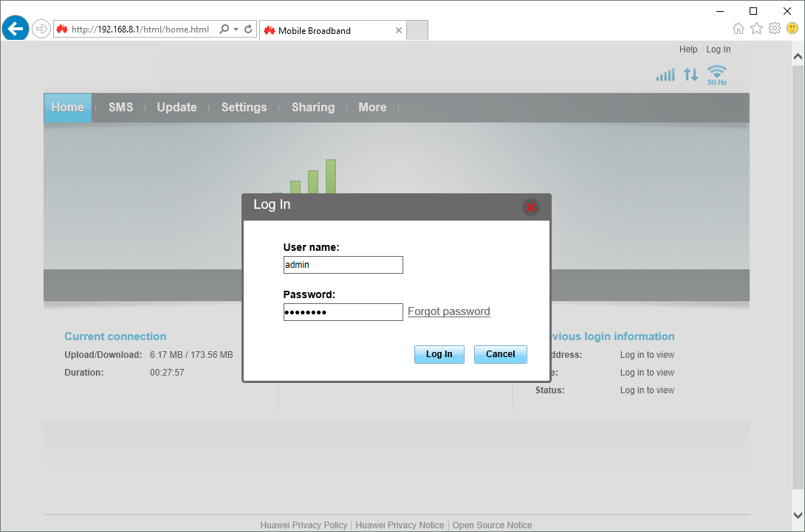Viewport: 805px width, 532px height.
Task: Select the Settings menu item
Action: coord(244,107)
